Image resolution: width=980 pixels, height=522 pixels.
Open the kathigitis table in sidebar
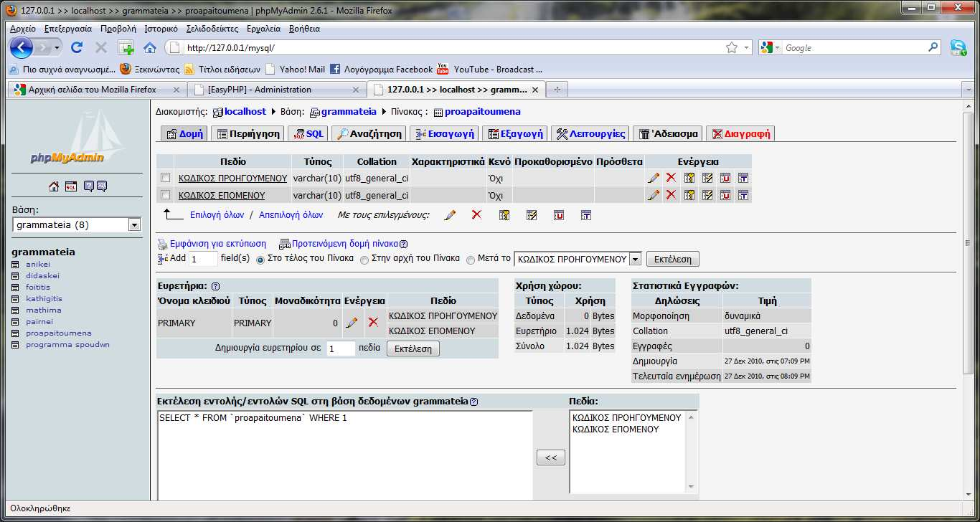[44, 299]
